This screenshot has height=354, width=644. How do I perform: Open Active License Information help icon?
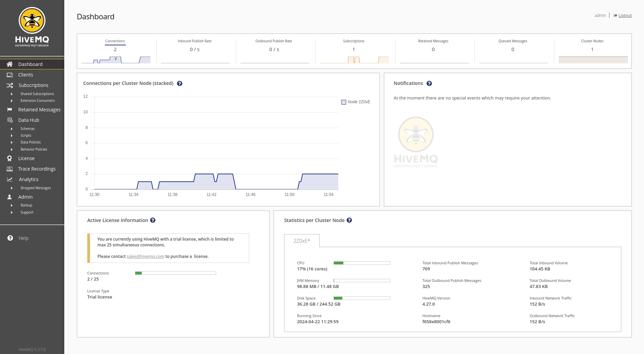153,220
